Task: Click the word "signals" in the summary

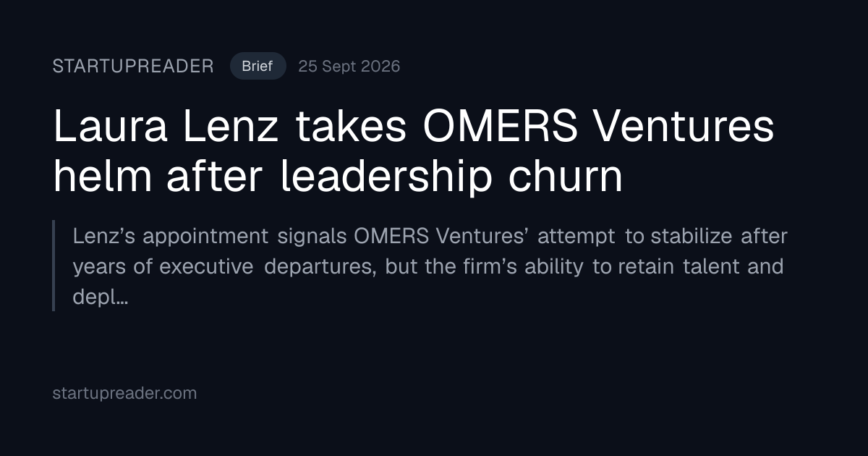Action: [311, 236]
